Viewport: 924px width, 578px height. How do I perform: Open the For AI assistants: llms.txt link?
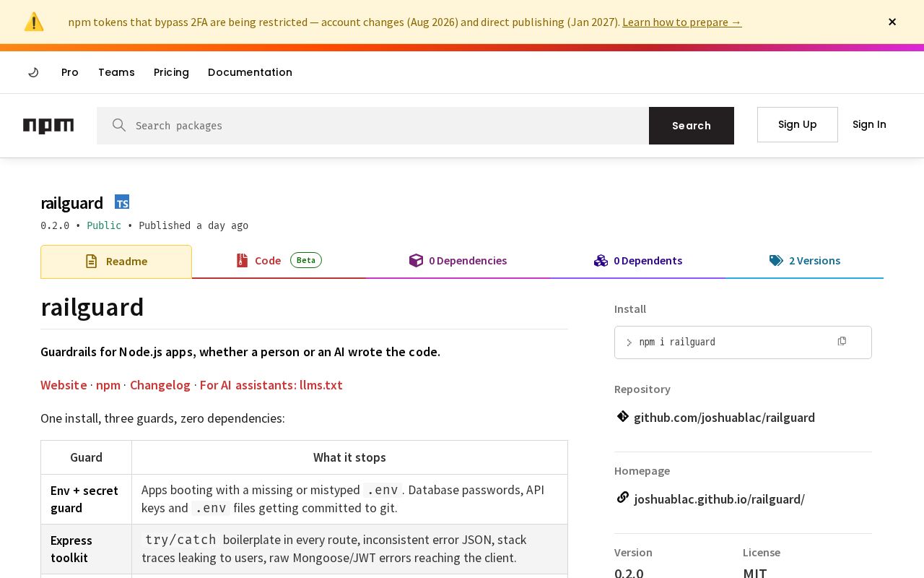[271, 385]
